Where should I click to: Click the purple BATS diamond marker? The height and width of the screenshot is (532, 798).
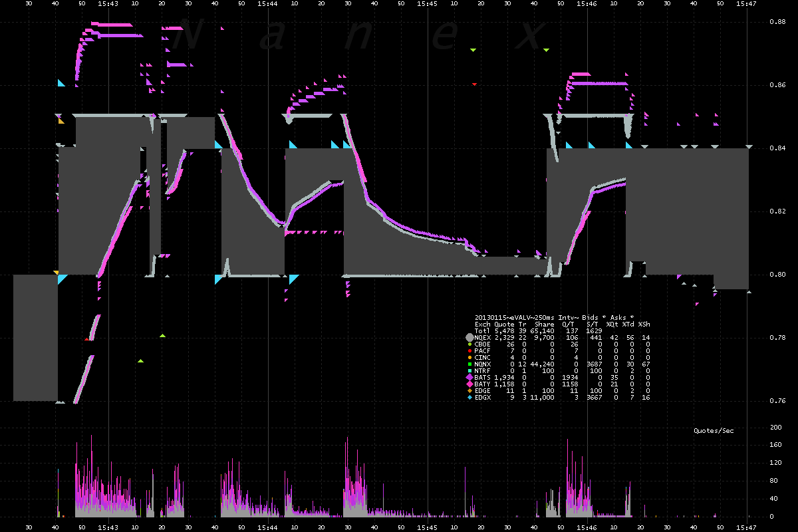click(469, 377)
